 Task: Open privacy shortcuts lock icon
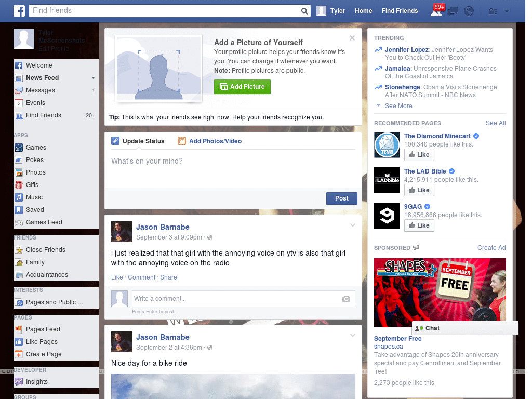[493, 11]
